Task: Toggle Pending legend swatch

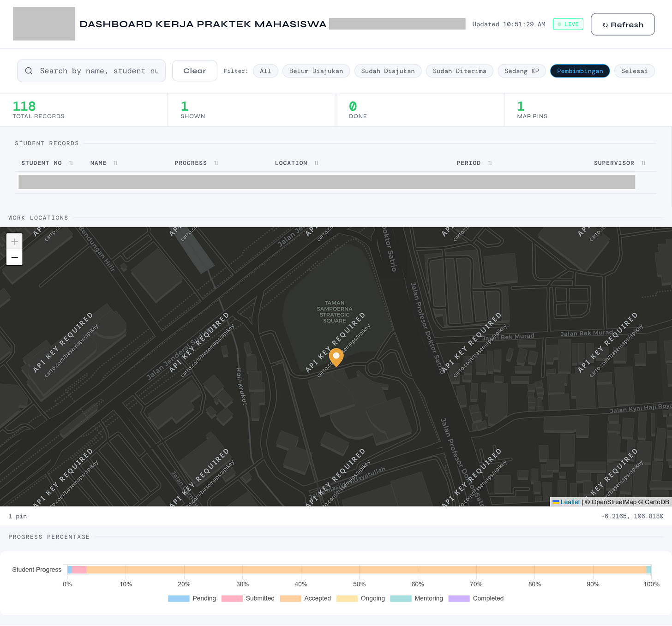Action: tap(179, 598)
